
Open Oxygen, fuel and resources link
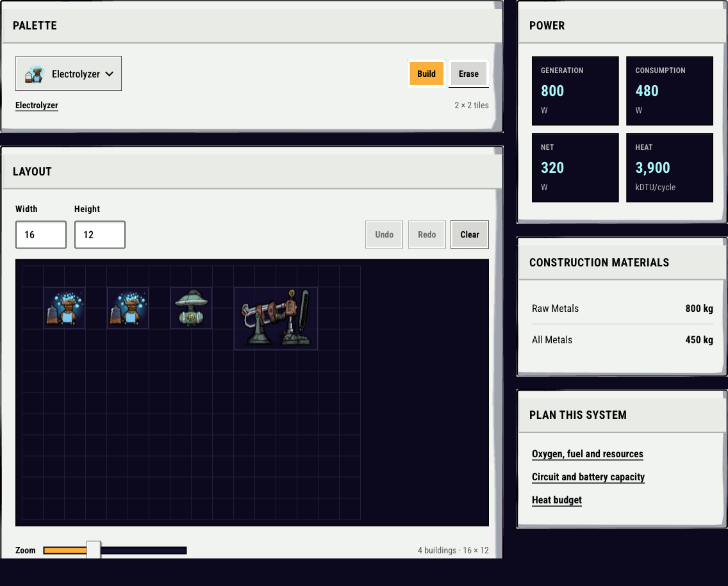tap(587, 454)
